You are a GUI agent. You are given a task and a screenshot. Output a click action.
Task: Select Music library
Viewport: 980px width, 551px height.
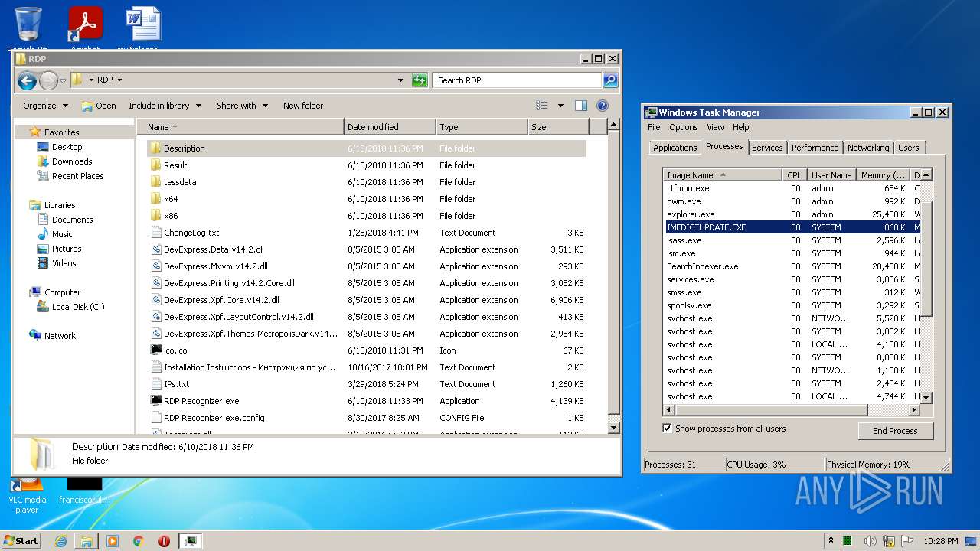coord(62,234)
